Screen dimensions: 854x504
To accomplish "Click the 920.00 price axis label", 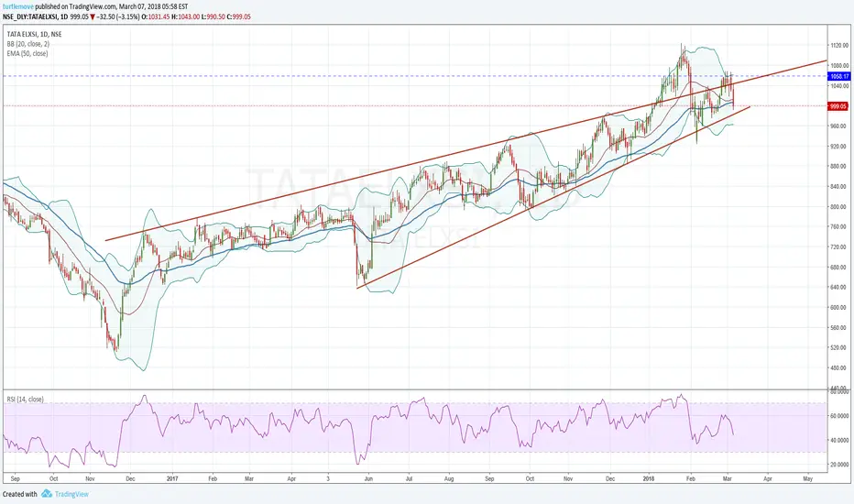I will 839,147.
